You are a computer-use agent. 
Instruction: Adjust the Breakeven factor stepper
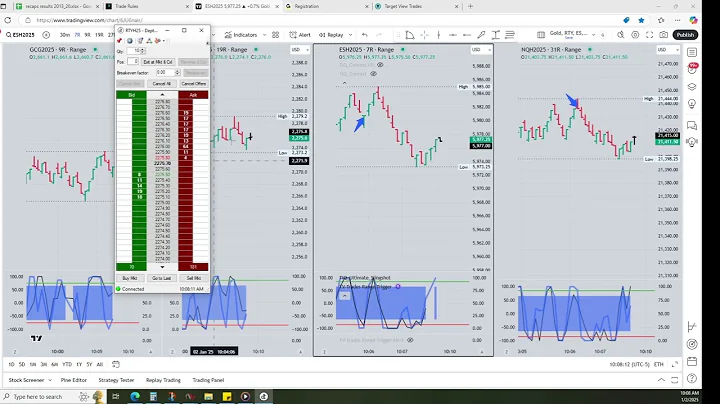coord(177,73)
